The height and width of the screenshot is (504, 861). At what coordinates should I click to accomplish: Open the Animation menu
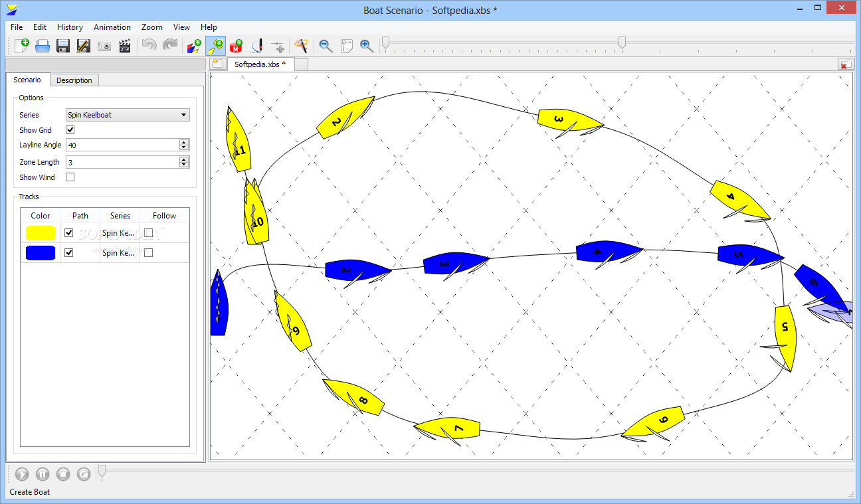pyautogui.click(x=112, y=27)
